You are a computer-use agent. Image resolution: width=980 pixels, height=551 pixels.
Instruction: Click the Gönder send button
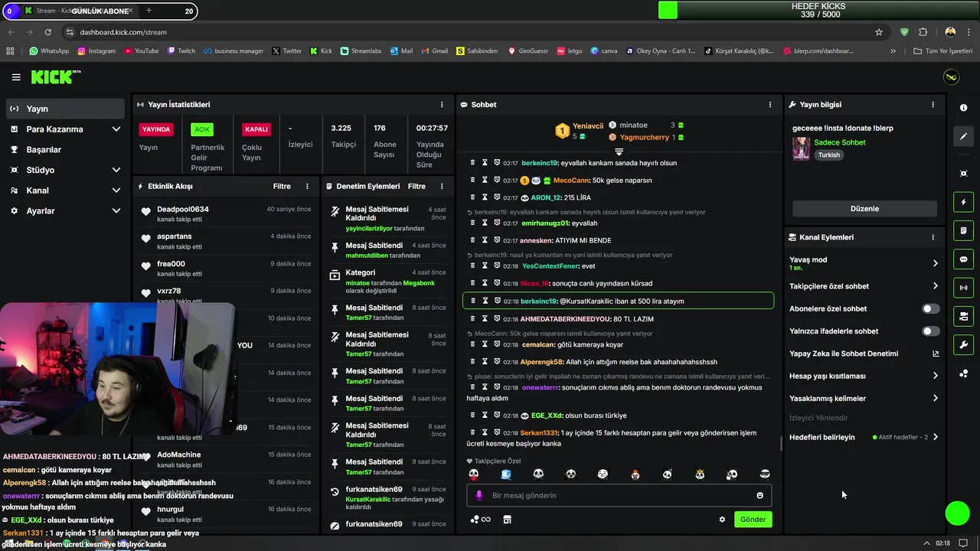[753, 520]
